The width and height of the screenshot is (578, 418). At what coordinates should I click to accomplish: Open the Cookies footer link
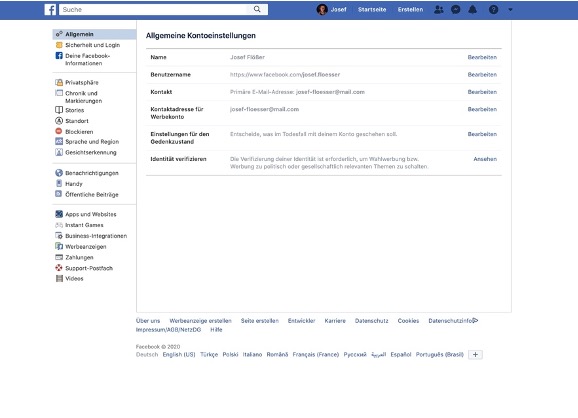coord(408,321)
